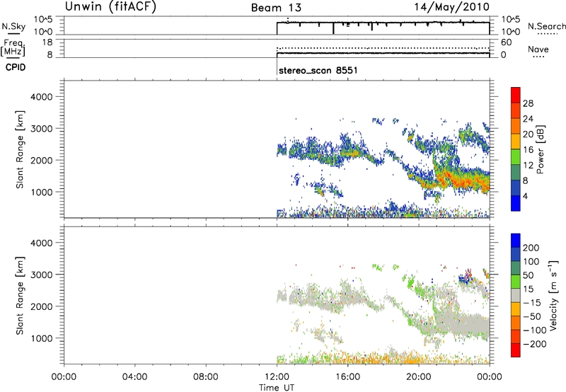Click the bright blue top segment of Velocity colorbar

(x=516, y=241)
